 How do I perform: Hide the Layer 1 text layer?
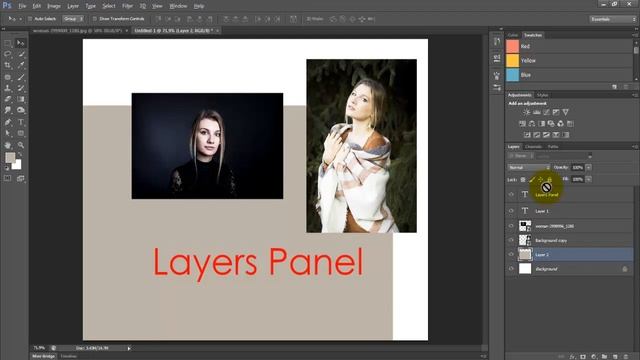point(511,211)
